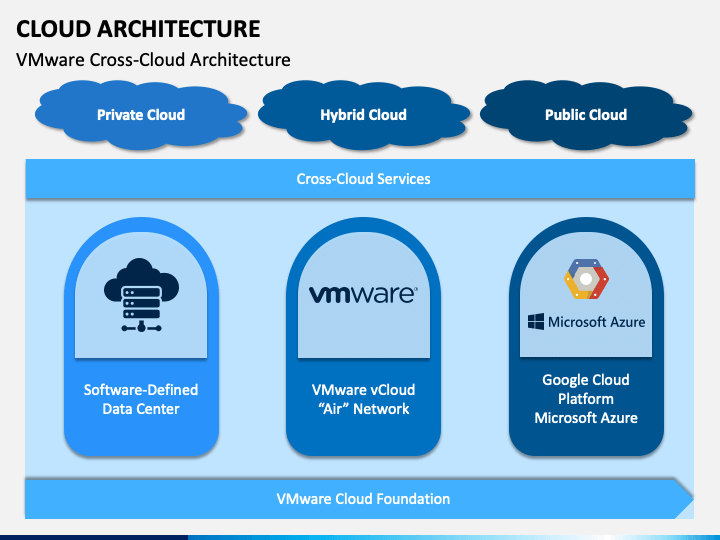Click the cloud server data center icon
720x540 pixels.
coord(141,295)
